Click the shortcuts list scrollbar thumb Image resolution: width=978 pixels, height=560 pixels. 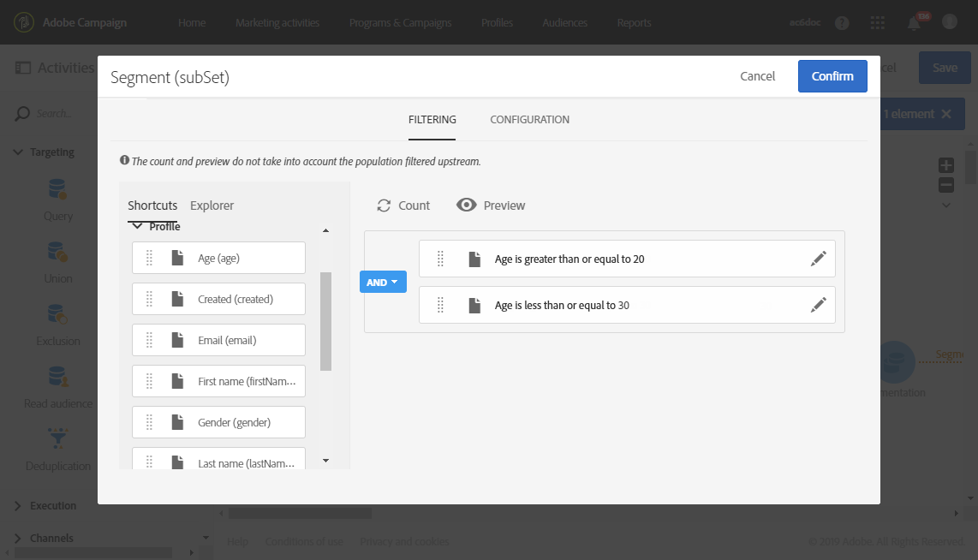click(325, 321)
